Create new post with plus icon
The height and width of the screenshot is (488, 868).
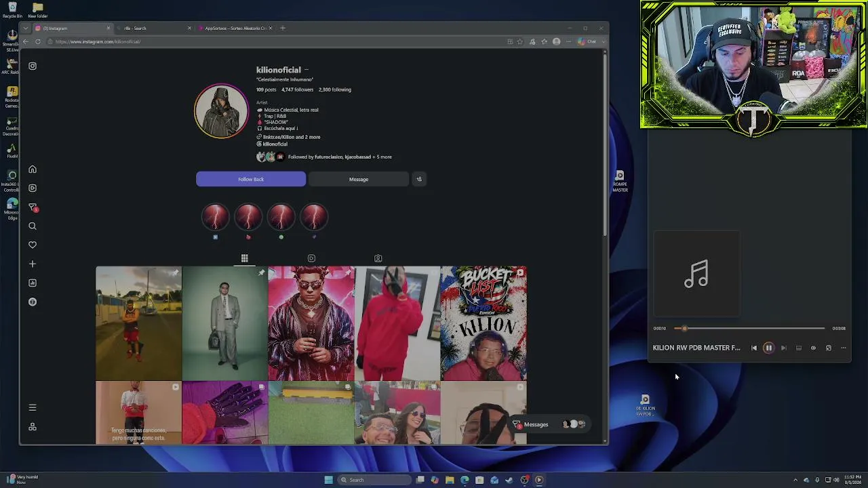click(x=33, y=264)
